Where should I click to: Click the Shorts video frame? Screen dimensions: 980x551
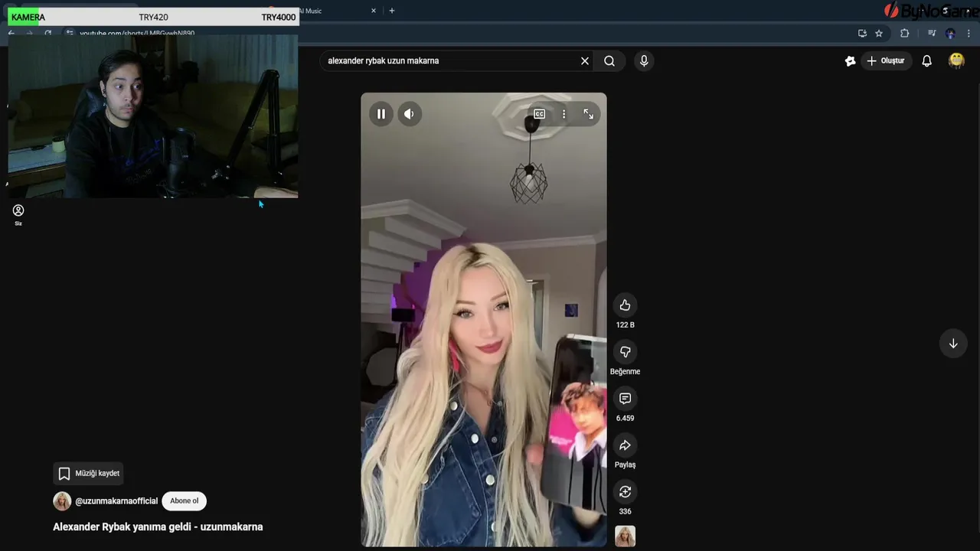[x=484, y=320]
